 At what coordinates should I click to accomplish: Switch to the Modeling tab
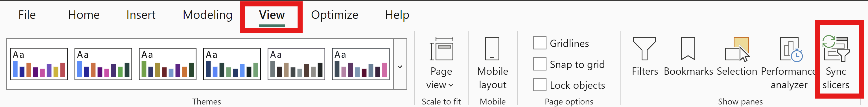207,15
